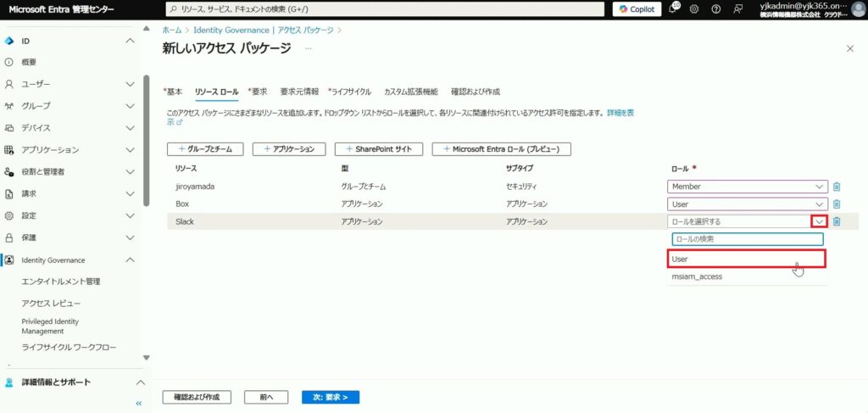Switch to the 要求元情報 tab
868x413 pixels.
[x=299, y=92]
